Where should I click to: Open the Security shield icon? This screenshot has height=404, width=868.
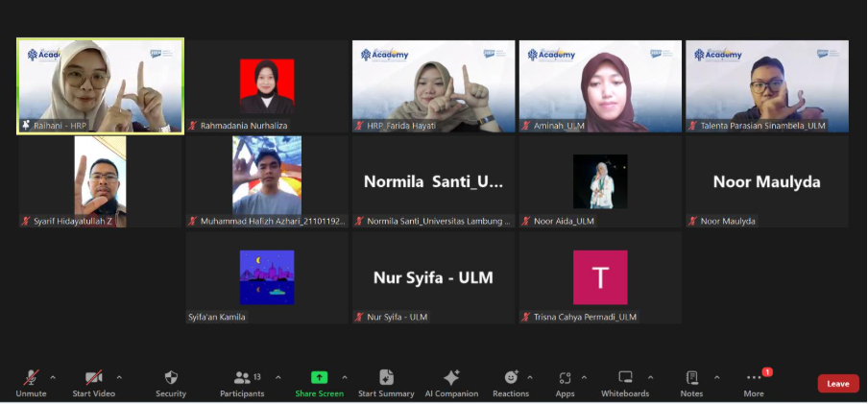pos(171,377)
